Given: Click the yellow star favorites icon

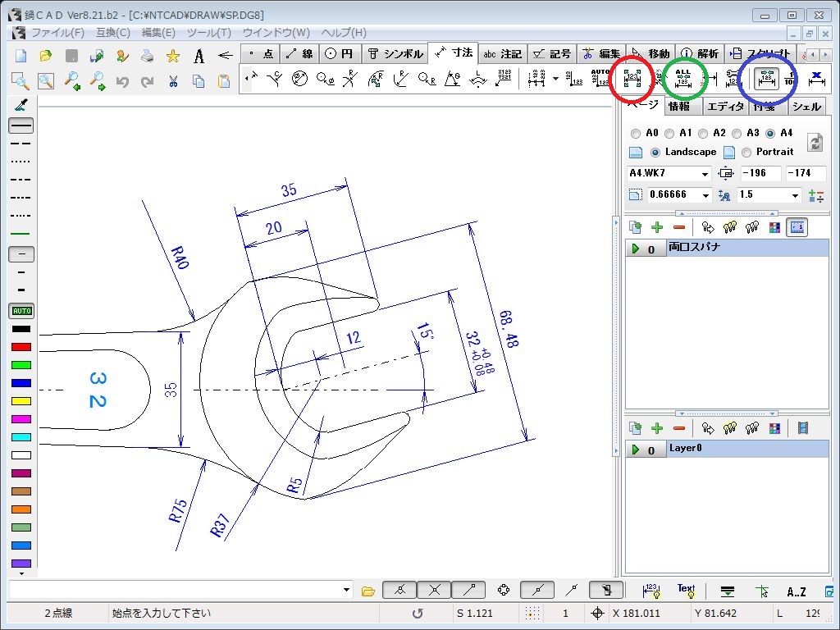Looking at the screenshot, I should point(172,55).
